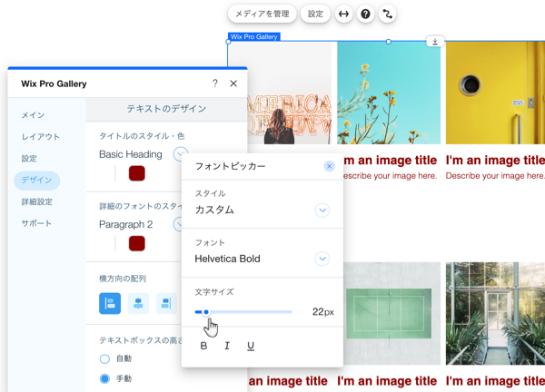Click the Wix Pro Gallery selection label
Image resolution: width=545 pixels, height=392 pixels.
[254, 36]
